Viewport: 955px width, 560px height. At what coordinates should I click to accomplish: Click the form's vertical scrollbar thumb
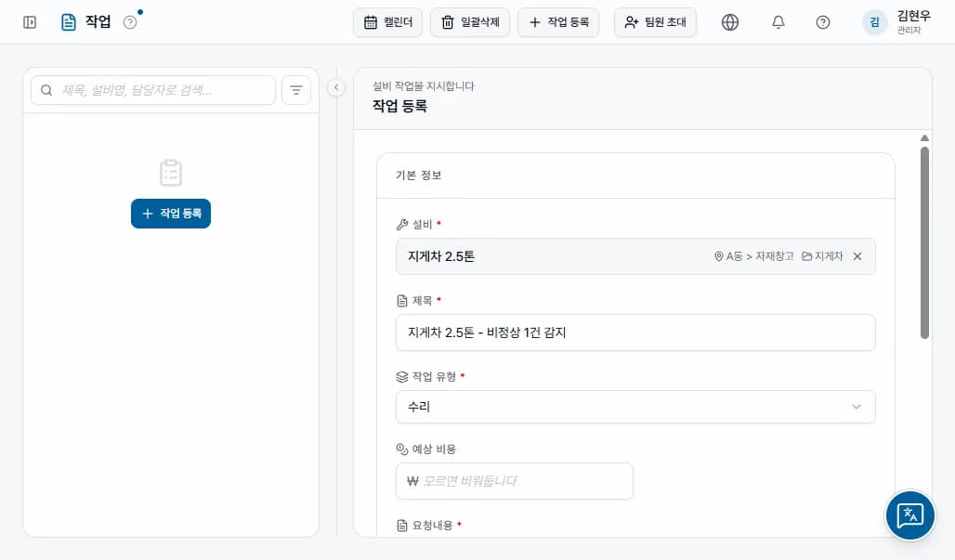(x=924, y=242)
